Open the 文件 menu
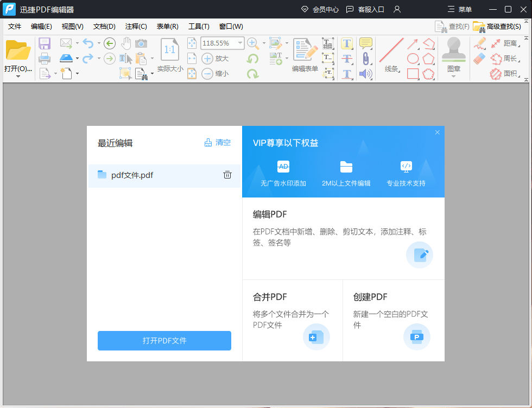532x408 pixels. point(15,27)
